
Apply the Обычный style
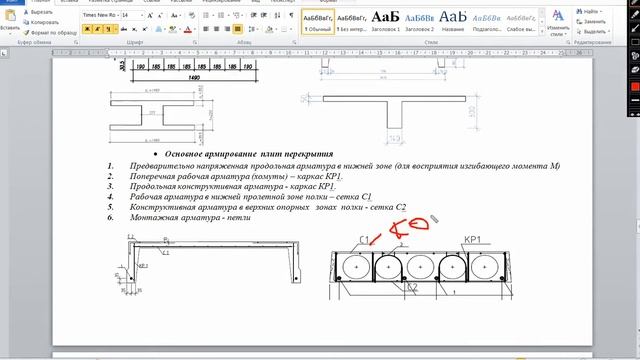[318, 22]
